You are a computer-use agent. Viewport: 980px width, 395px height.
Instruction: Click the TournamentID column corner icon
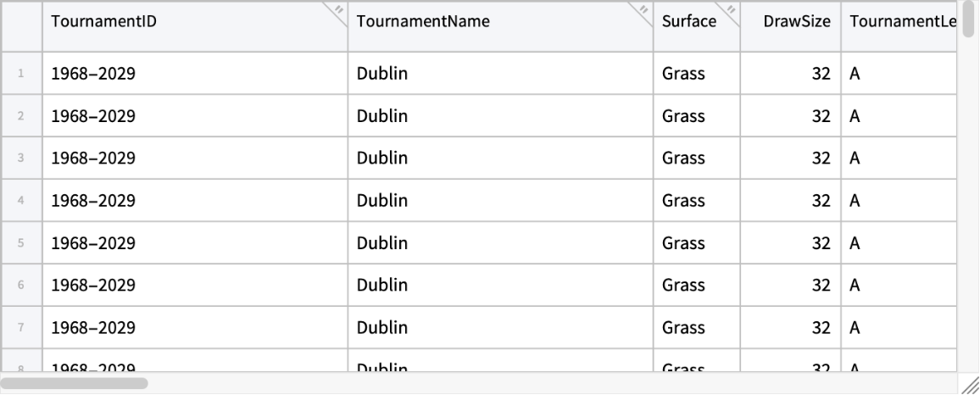coord(338,10)
